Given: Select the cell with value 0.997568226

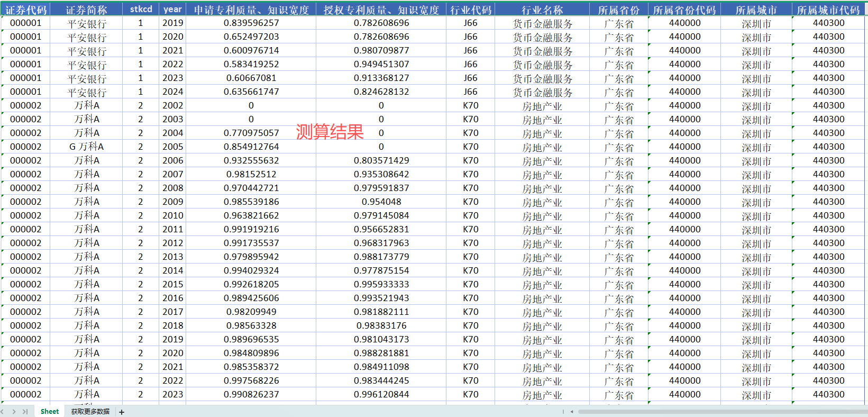Looking at the screenshot, I should pyautogui.click(x=251, y=380).
